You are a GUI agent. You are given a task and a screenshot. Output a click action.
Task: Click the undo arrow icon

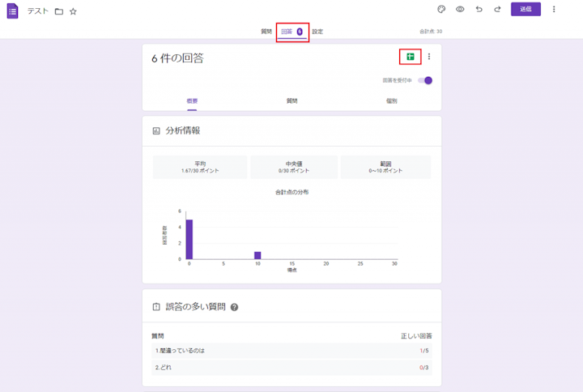tap(479, 10)
